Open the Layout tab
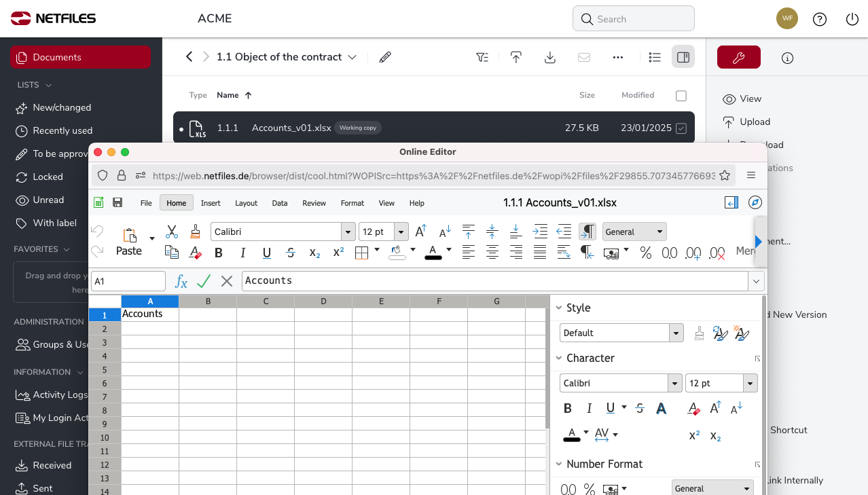 pos(247,202)
